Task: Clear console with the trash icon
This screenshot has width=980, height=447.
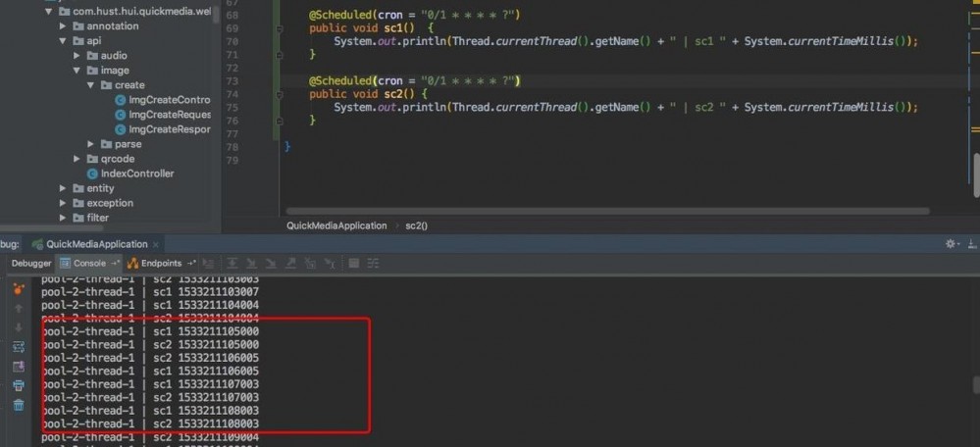Action: click(x=19, y=405)
